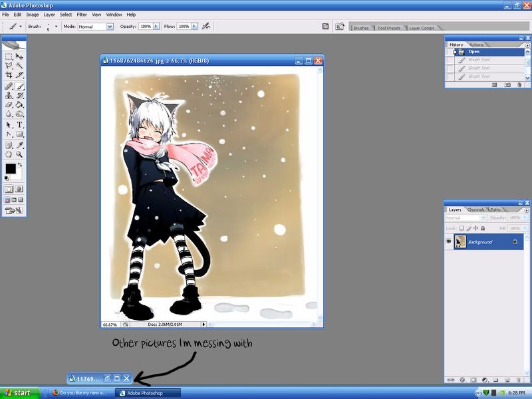Open the File menu

(x=5, y=15)
